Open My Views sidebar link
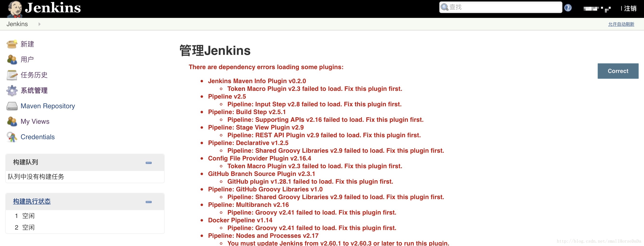 tap(35, 122)
